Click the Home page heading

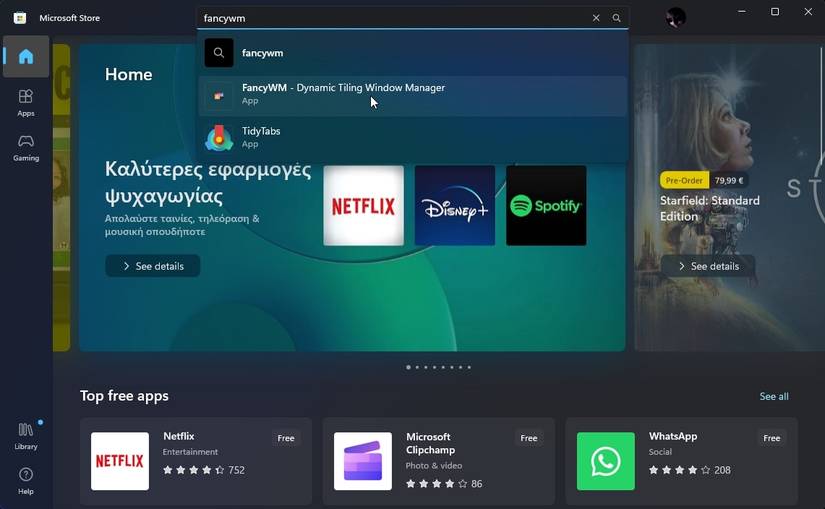(x=128, y=74)
